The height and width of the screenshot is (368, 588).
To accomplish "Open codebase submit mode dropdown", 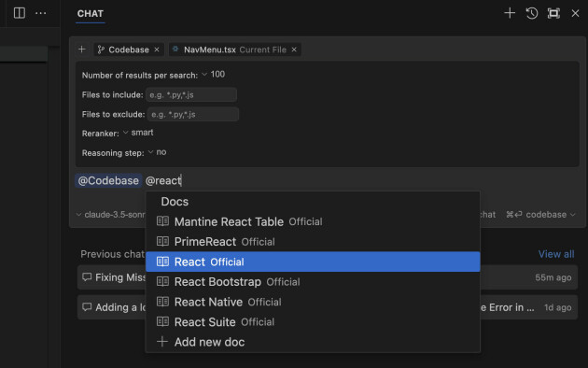I will click(x=540, y=215).
